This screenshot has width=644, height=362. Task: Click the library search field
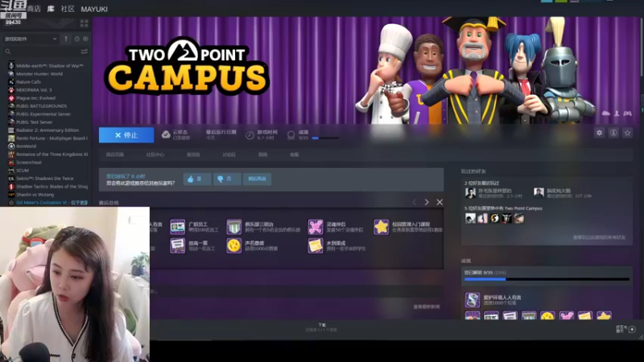click(41, 51)
